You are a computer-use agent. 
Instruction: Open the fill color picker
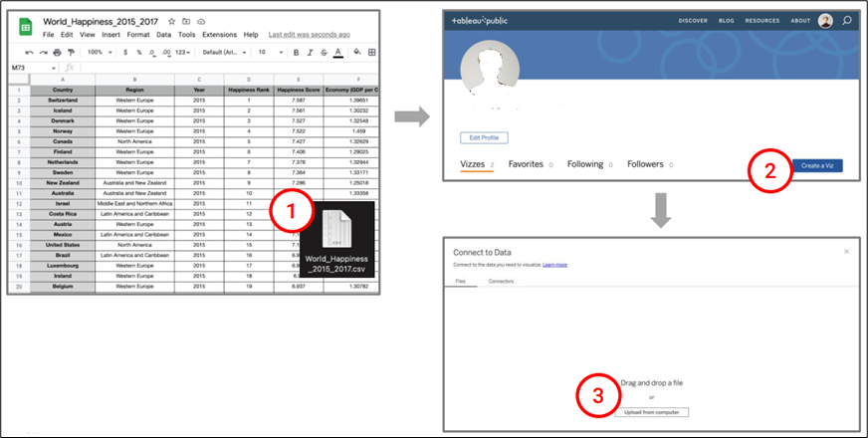click(x=356, y=52)
